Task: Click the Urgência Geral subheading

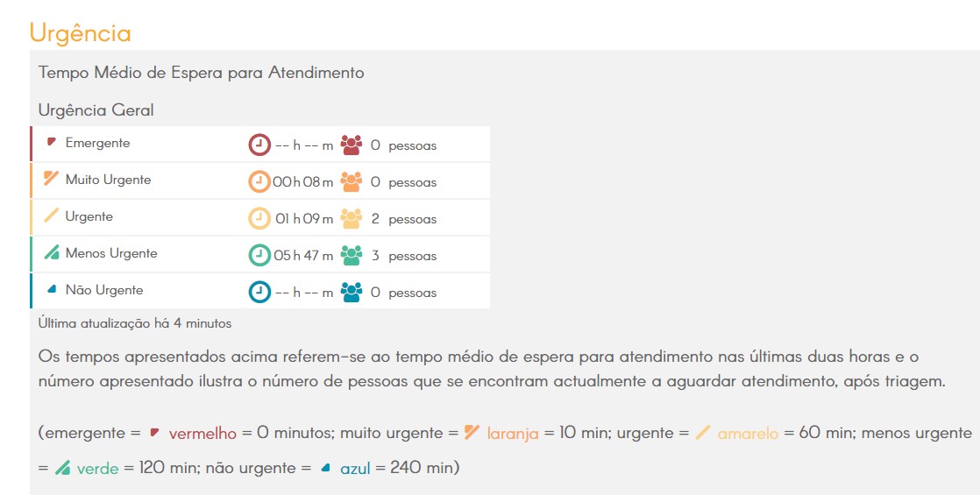Action: 96,110
